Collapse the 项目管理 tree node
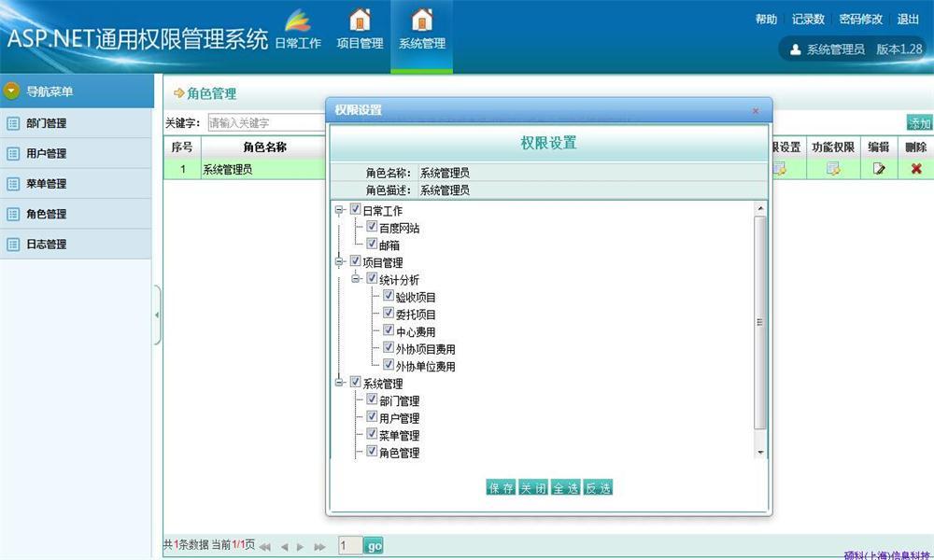The width and height of the screenshot is (934, 560). click(x=339, y=262)
